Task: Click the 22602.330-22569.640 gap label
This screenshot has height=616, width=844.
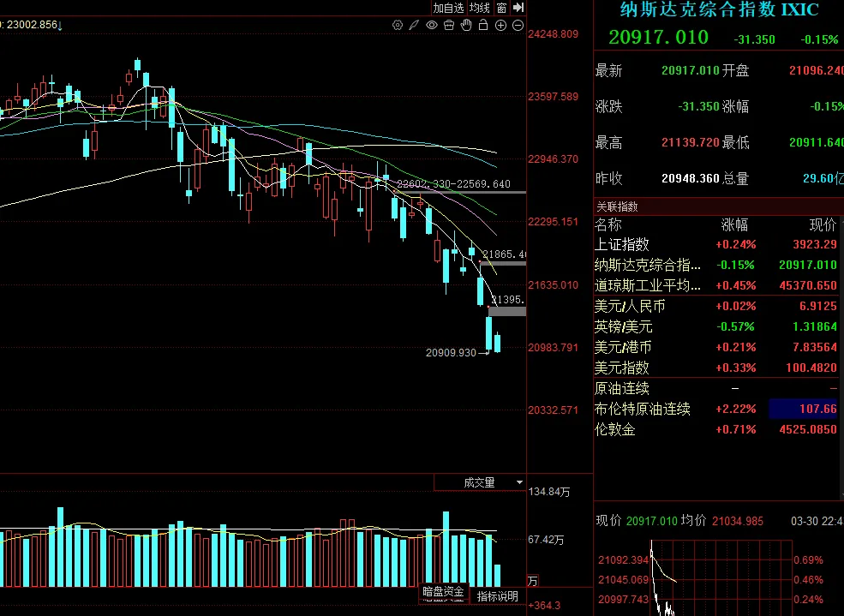Action: pyautogui.click(x=453, y=184)
